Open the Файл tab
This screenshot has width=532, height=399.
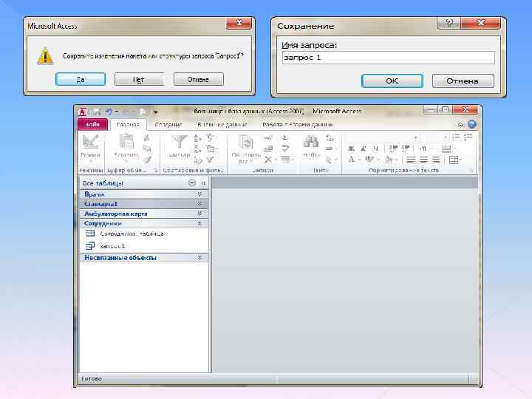(92, 125)
